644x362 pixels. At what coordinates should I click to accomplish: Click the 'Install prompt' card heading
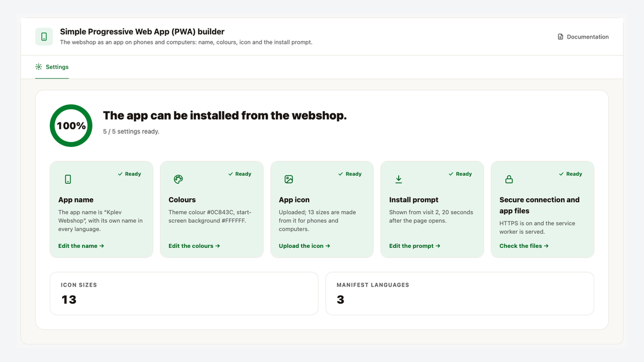[413, 200]
